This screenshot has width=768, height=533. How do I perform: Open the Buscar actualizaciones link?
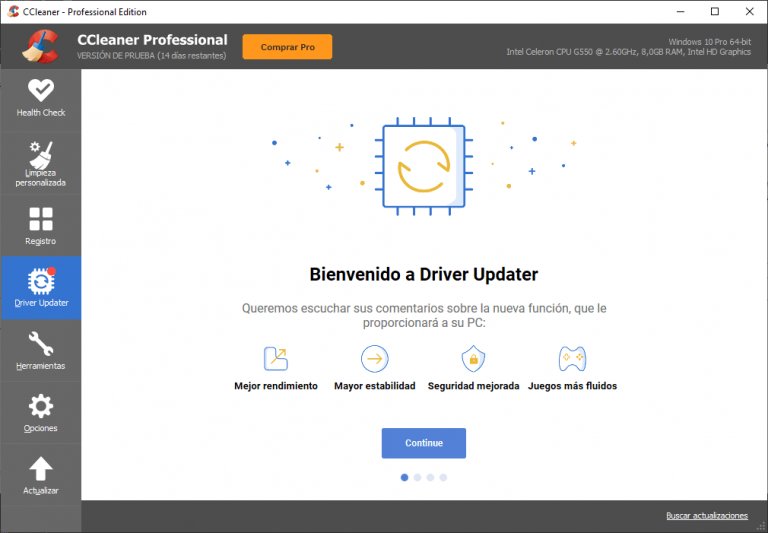tap(706, 516)
